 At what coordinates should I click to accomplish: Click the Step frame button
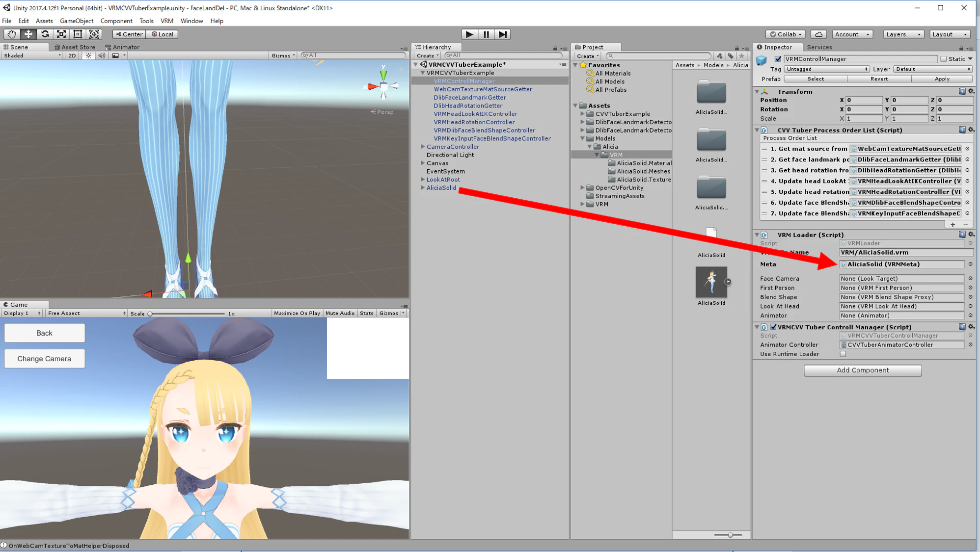(x=503, y=34)
